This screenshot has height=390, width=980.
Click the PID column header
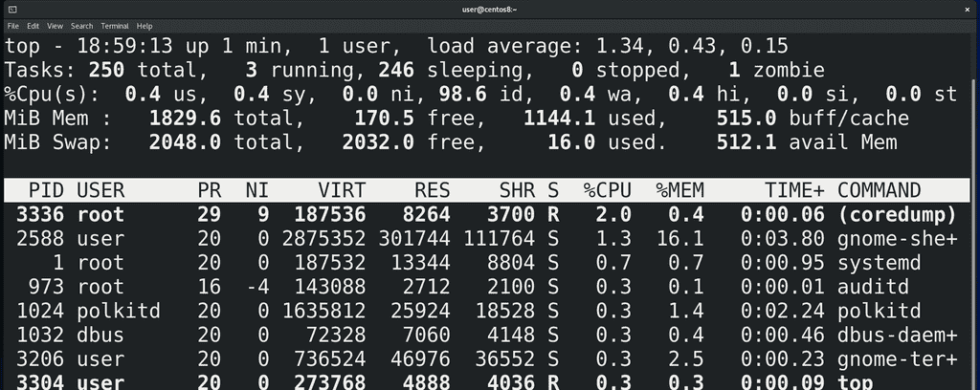pos(46,190)
